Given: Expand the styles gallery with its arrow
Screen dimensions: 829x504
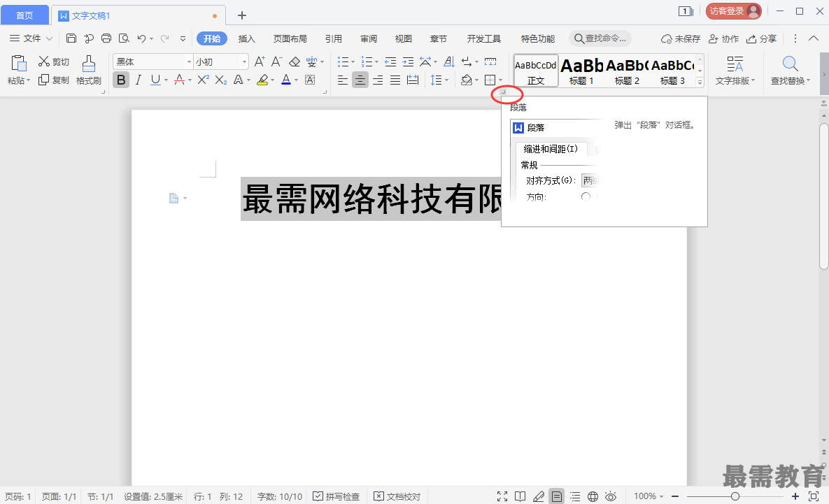Looking at the screenshot, I should coord(700,82).
